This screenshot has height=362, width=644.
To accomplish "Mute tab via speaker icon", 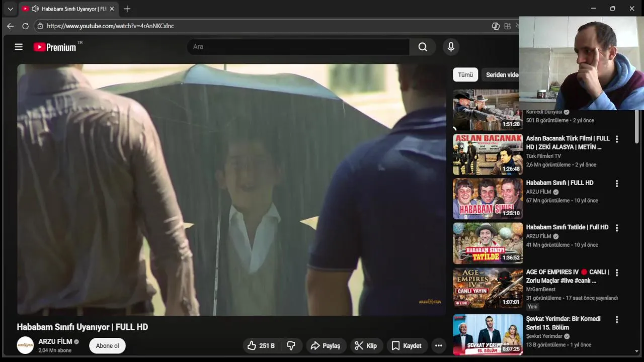I will (35, 9).
